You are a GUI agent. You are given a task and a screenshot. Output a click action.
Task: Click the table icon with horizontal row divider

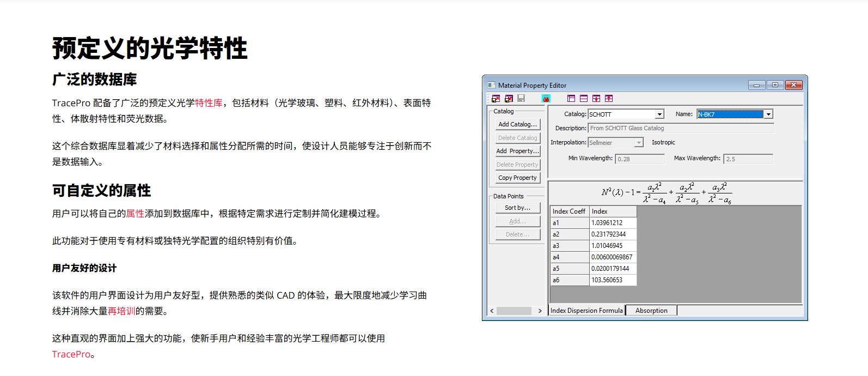[584, 99]
